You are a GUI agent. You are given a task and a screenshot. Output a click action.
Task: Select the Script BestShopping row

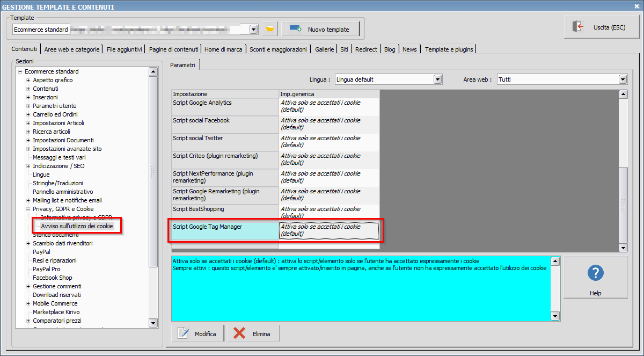pyautogui.click(x=275, y=213)
